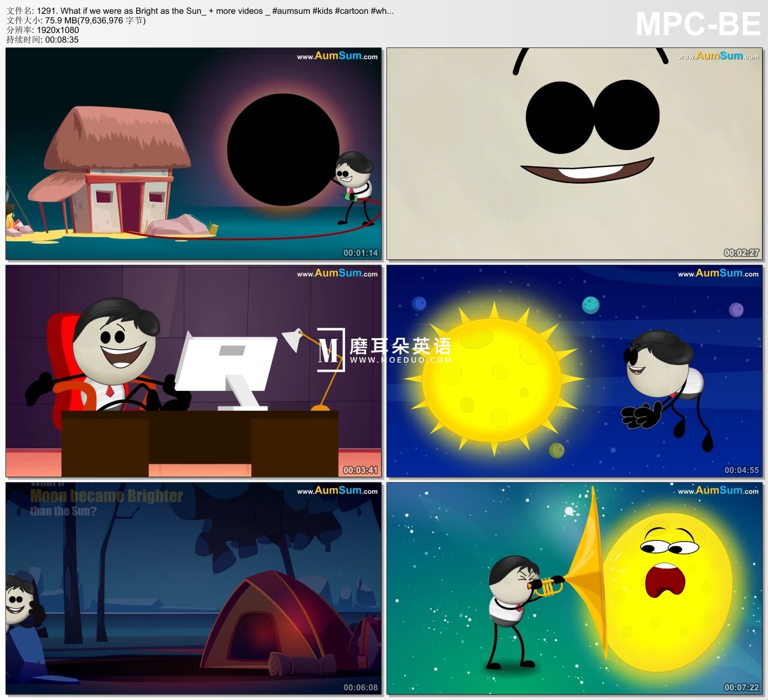Click the MPC-BE logo in the header
This screenshot has width=768, height=700.
697,25
